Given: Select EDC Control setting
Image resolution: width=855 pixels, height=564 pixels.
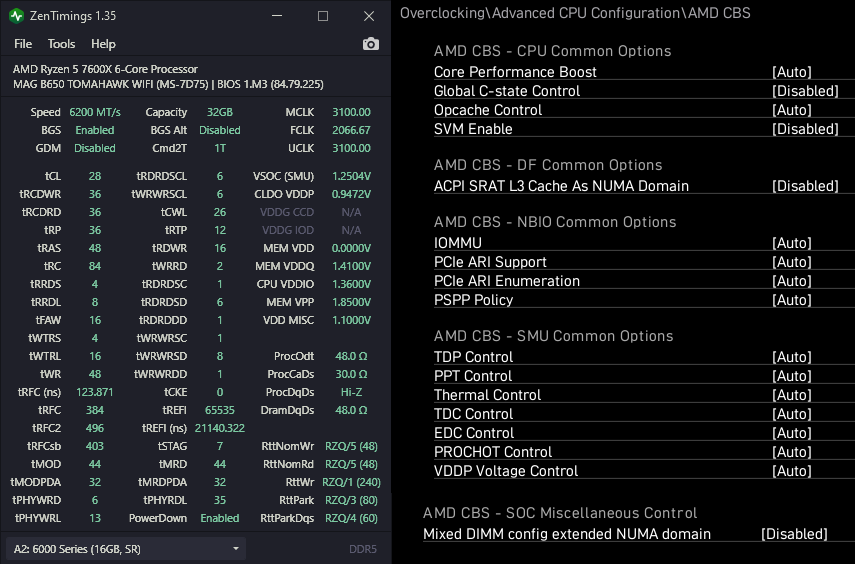Looking at the screenshot, I should coord(644,433).
